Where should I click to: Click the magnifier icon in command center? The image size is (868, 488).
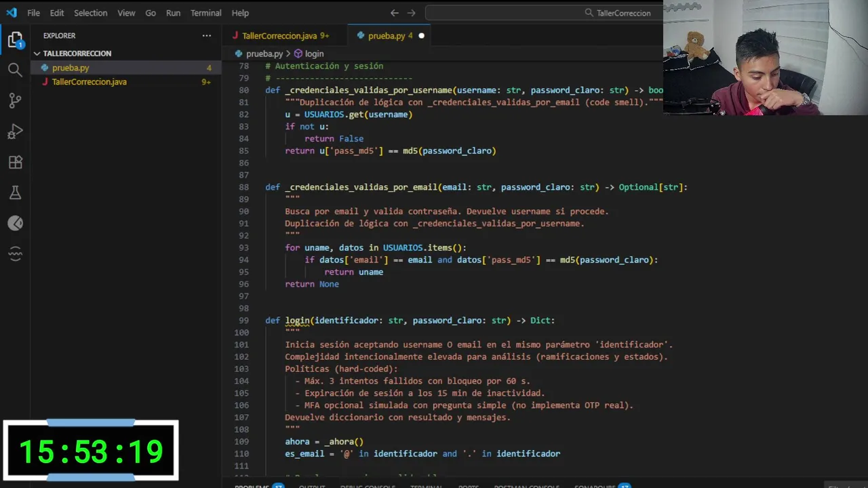pos(589,13)
